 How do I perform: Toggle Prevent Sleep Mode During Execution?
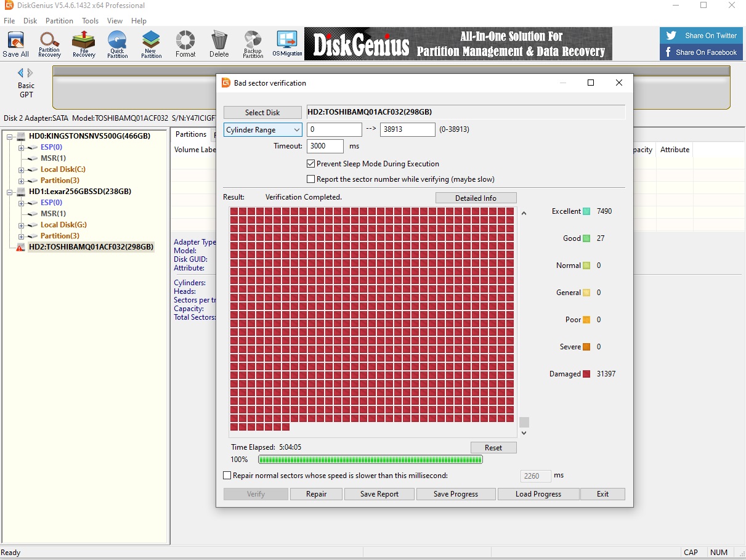coord(311,164)
